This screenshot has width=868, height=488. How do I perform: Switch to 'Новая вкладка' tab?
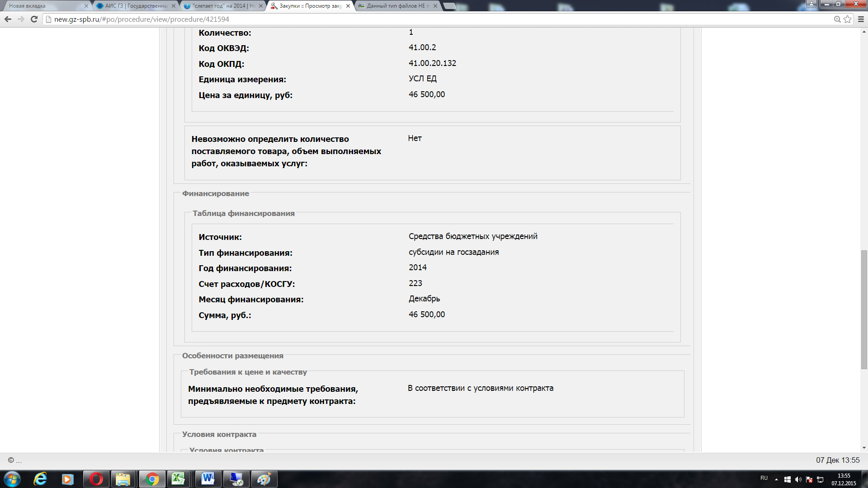tap(43, 6)
